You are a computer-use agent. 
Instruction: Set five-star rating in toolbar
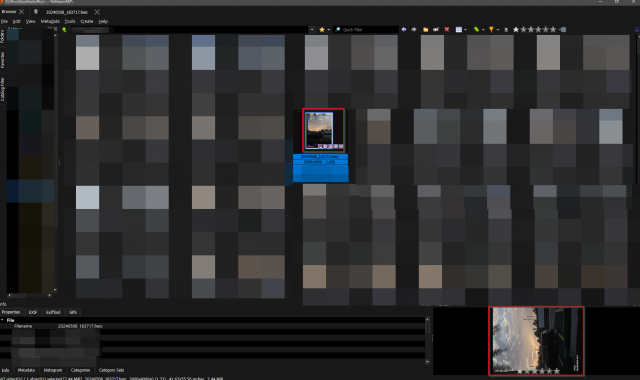tap(553, 29)
